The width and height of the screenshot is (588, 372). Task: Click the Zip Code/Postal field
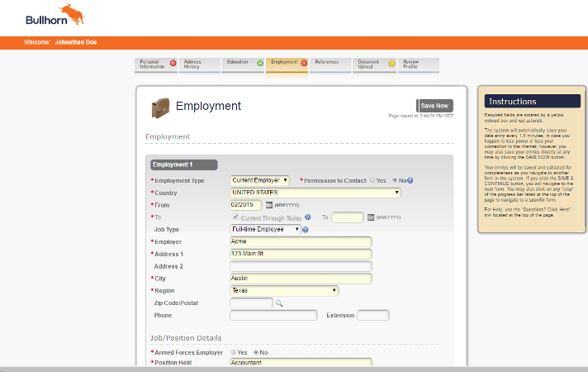point(251,303)
